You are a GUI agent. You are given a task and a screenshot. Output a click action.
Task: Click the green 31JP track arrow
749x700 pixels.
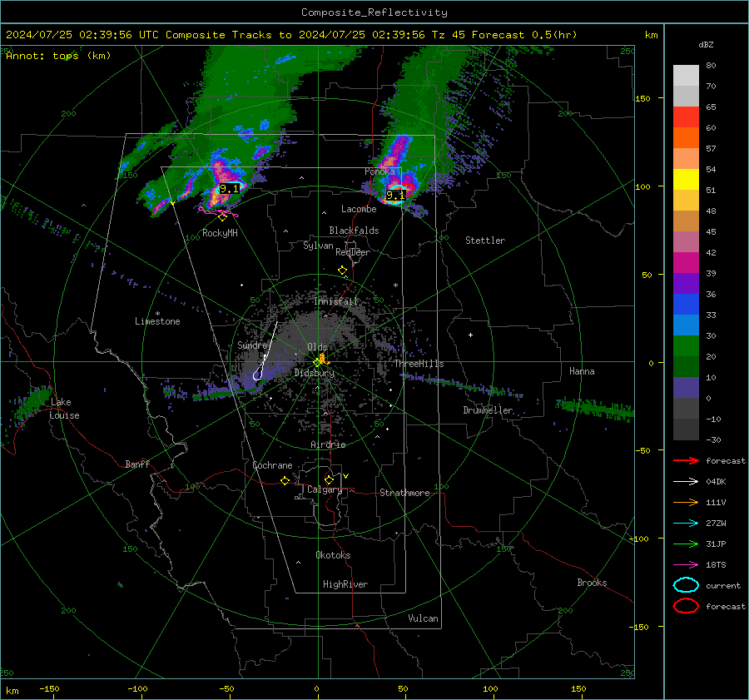click(x=686, y=544)
